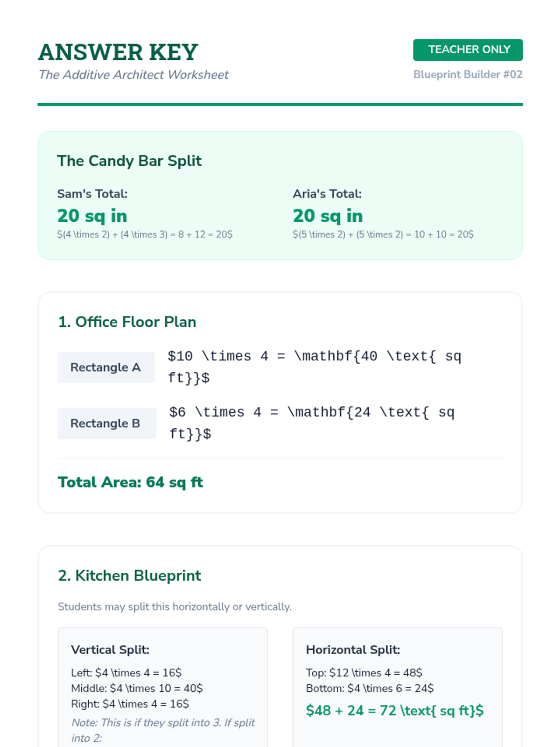Click the Rectangle B label

click(105, 423)
